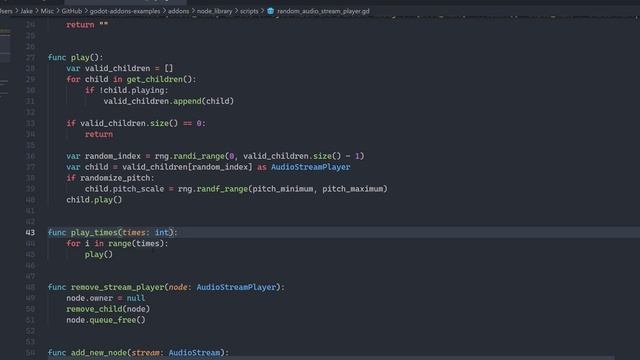Screen dimensions: 640x360
Task: Click 'AudioStreamPlayer' after the 'as' keyword
Action: click(x=311, y=167)
